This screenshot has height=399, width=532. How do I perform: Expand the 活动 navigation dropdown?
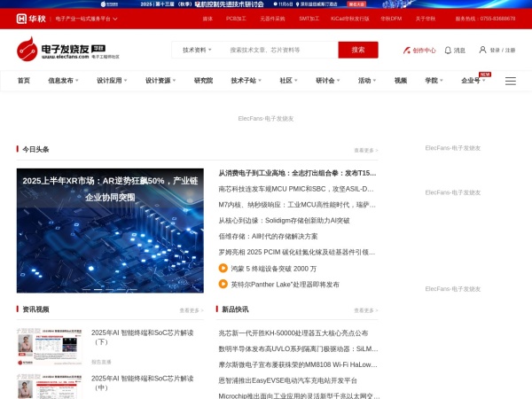coord(367,81)
